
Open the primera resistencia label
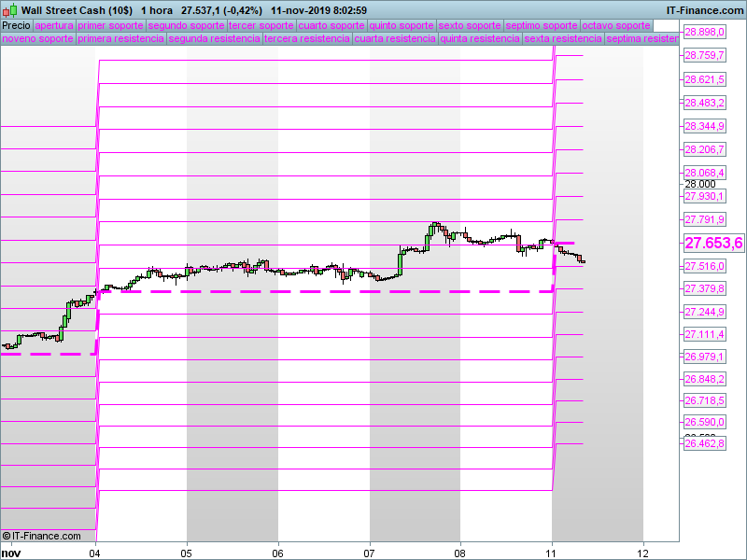coord(121,39)
